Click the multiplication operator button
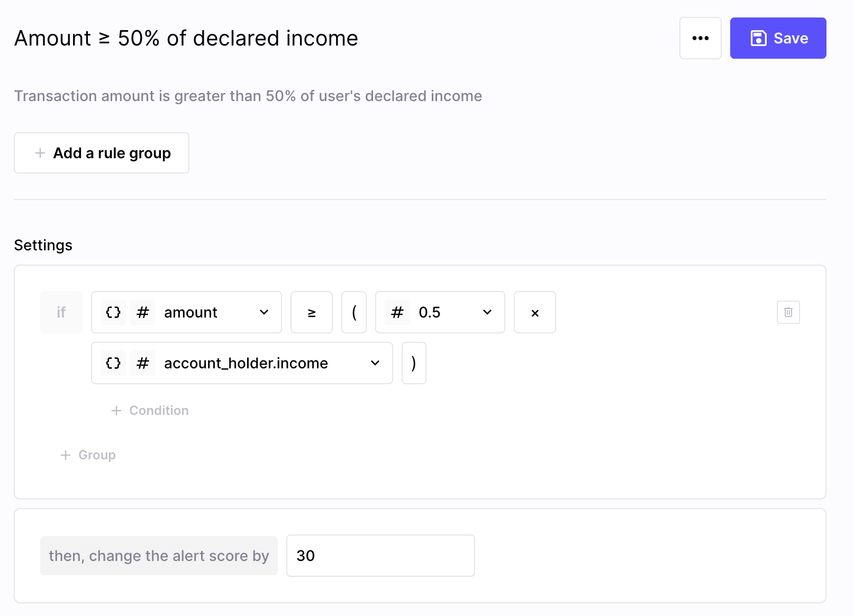The width and height of the screenshot is (854, 616). (534, 312)
